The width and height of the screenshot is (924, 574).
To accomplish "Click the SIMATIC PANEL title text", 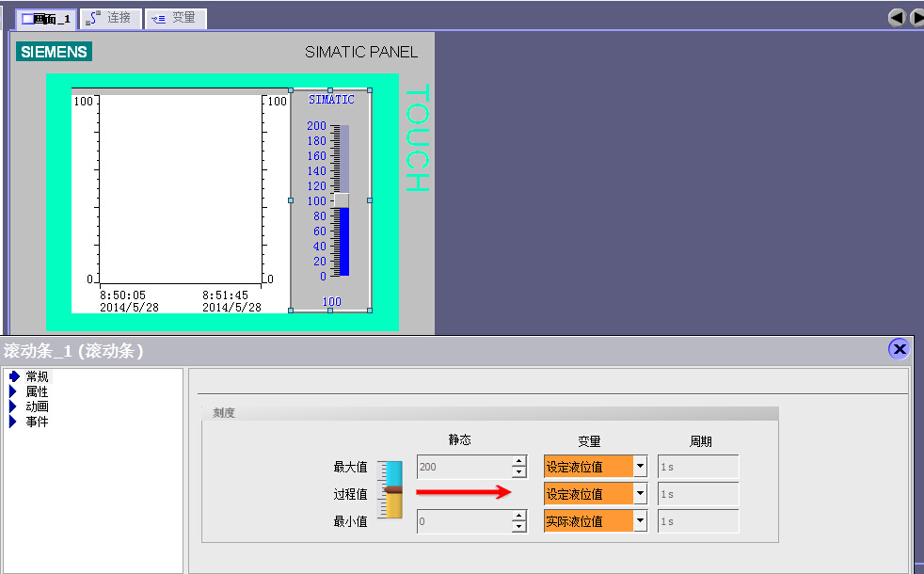I will pyautogui.click(x=361, y=53).
